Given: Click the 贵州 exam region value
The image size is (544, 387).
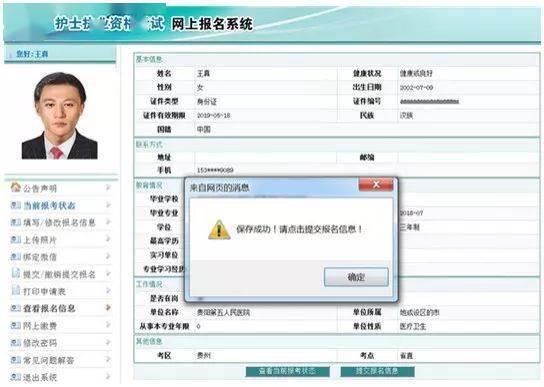Looking at the screenshot, I should coord(204,356).
